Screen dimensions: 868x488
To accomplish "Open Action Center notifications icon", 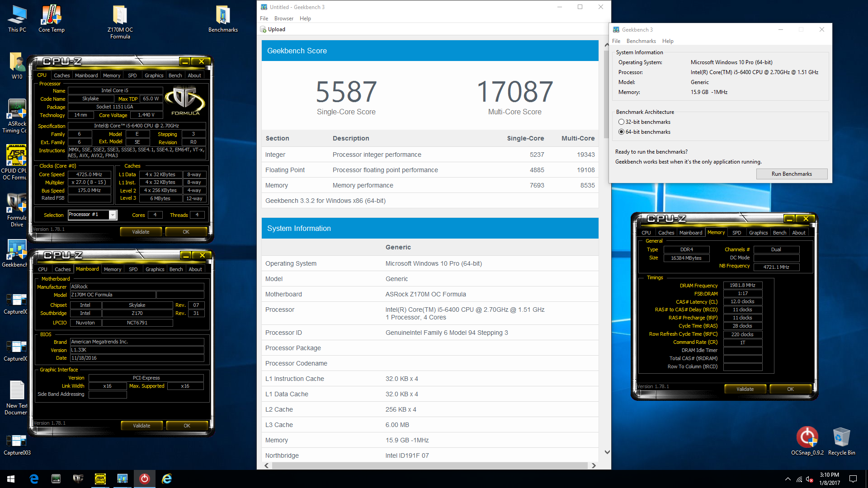I will tap(853, 479).
